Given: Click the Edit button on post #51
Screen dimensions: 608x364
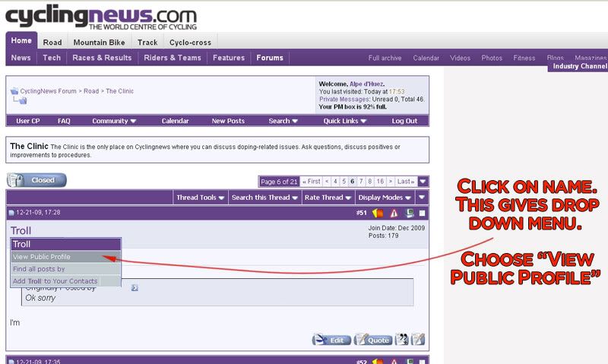Looking at the screenshot, I should (331, 340).
